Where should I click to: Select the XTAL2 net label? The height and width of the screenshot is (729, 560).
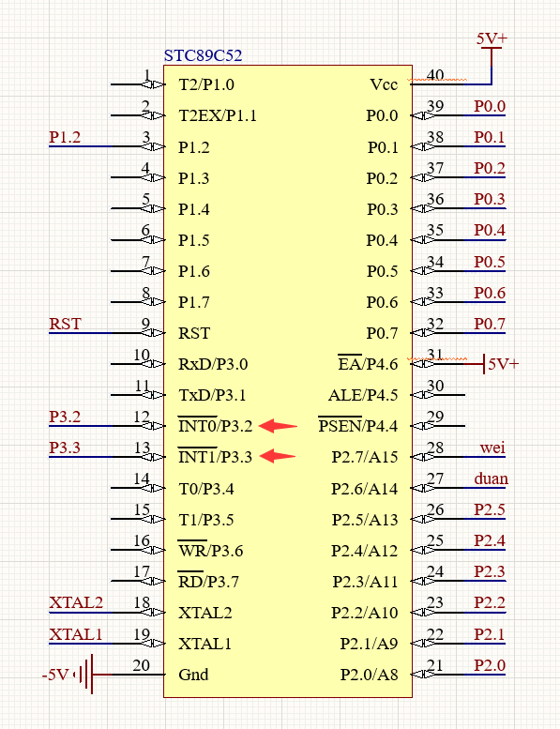(x=76, y=602)
